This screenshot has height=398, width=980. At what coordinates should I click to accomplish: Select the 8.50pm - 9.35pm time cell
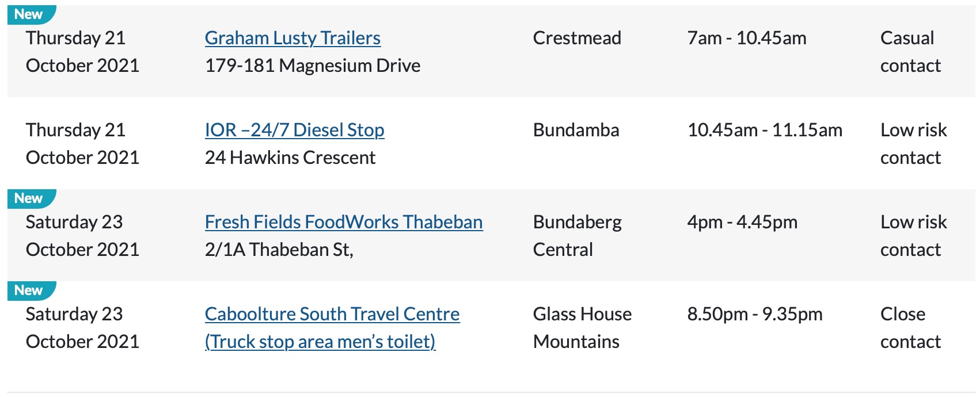point(755,314)
